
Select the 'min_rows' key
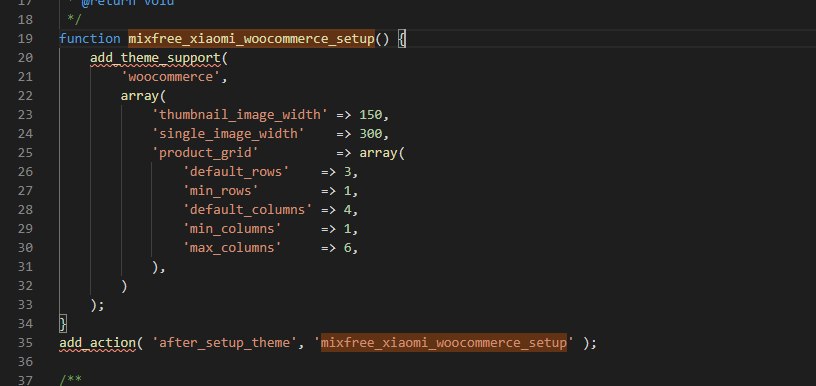point(221,191)
